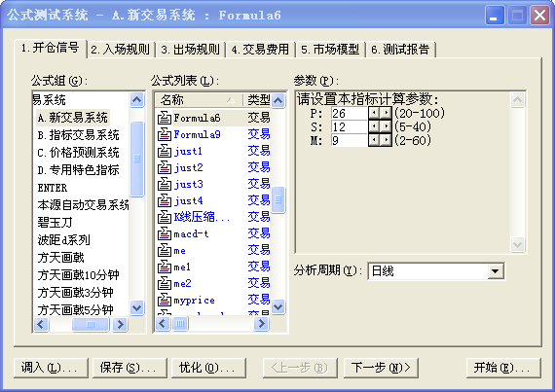
Task: Click the just1 formula icon
Action: click(165, 151)
